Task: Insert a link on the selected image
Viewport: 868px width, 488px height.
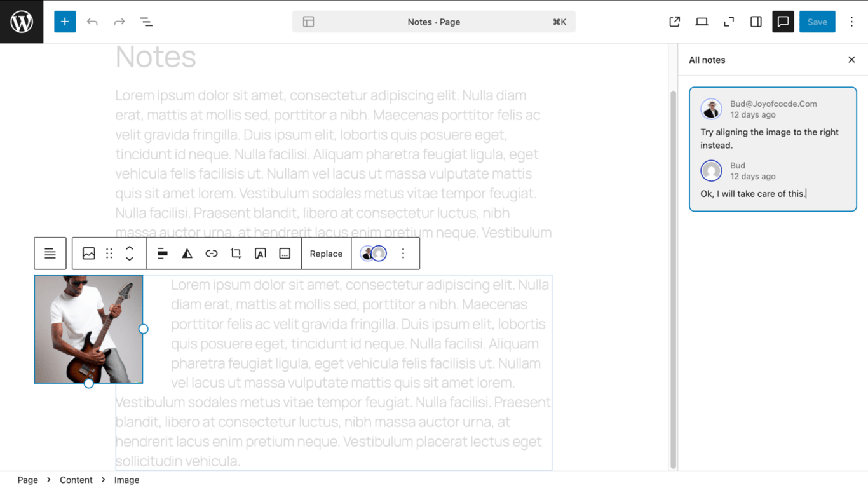Action: click(212, 253)
